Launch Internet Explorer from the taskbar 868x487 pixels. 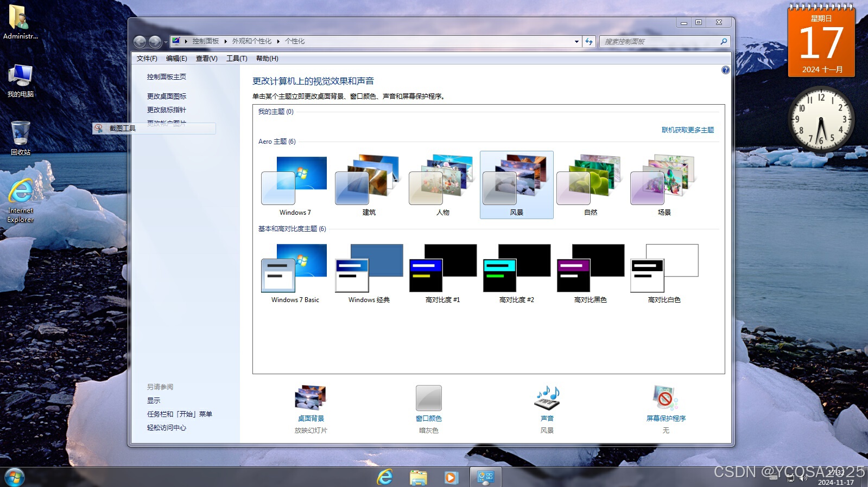click(385, 477)
